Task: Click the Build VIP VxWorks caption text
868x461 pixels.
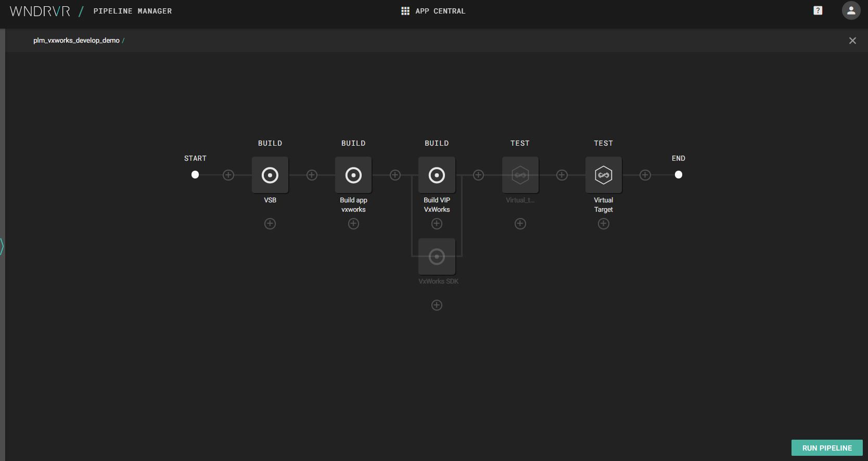Action: point(437,204)
